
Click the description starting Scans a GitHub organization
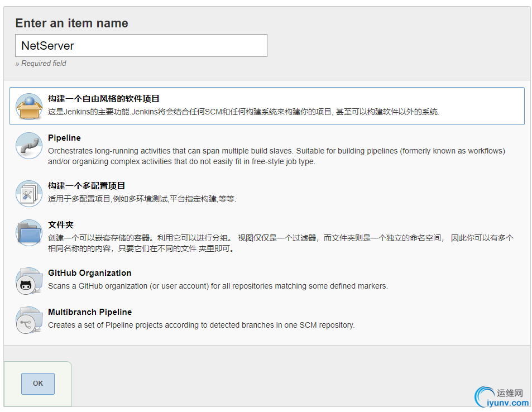click(x=218, y=286)
